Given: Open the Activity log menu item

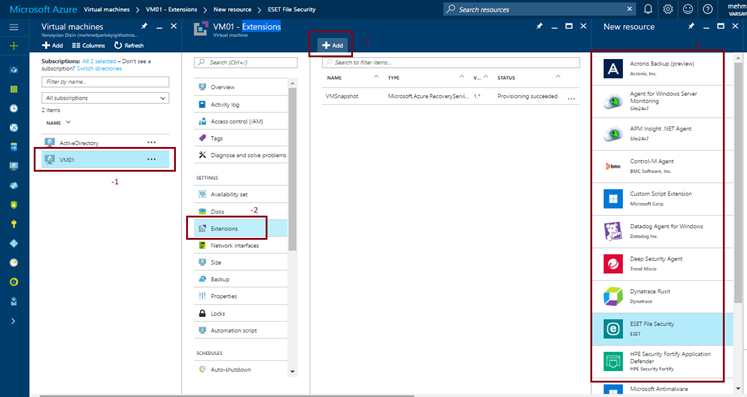Looking at the screenshot, I should [x=241, y=104].
